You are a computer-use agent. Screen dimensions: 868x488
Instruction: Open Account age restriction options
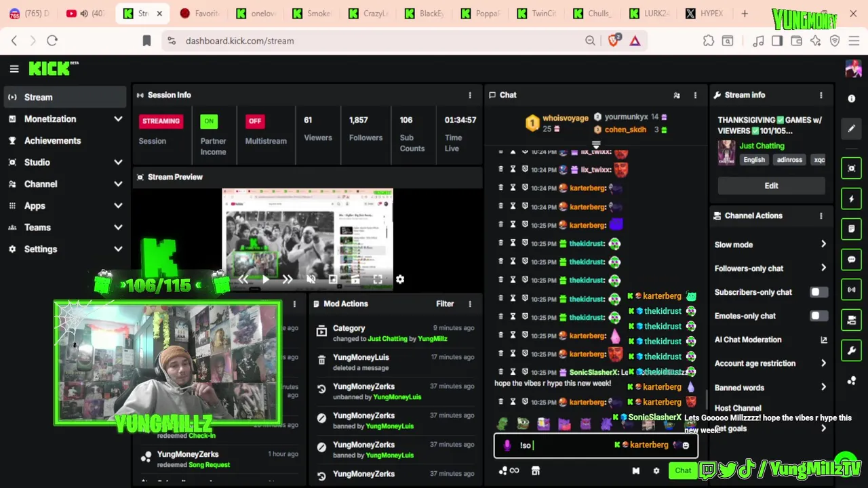click(770, 363)
